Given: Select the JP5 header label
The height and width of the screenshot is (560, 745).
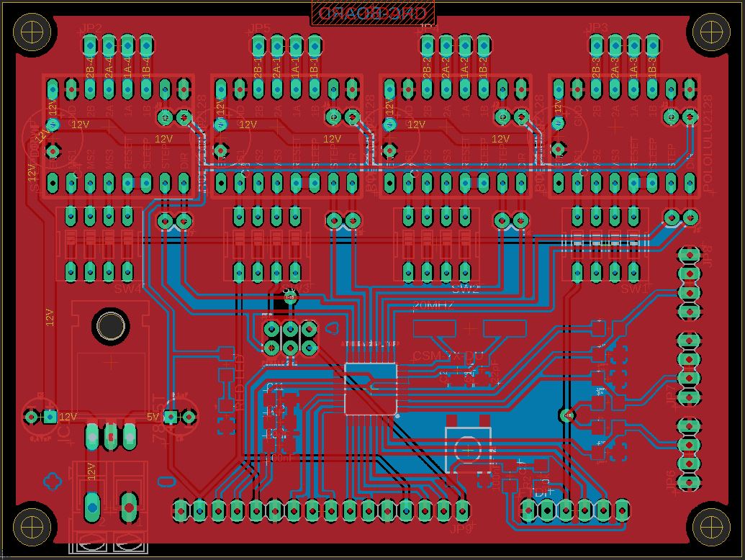Looking at the screenshot, I should point(259,29).
